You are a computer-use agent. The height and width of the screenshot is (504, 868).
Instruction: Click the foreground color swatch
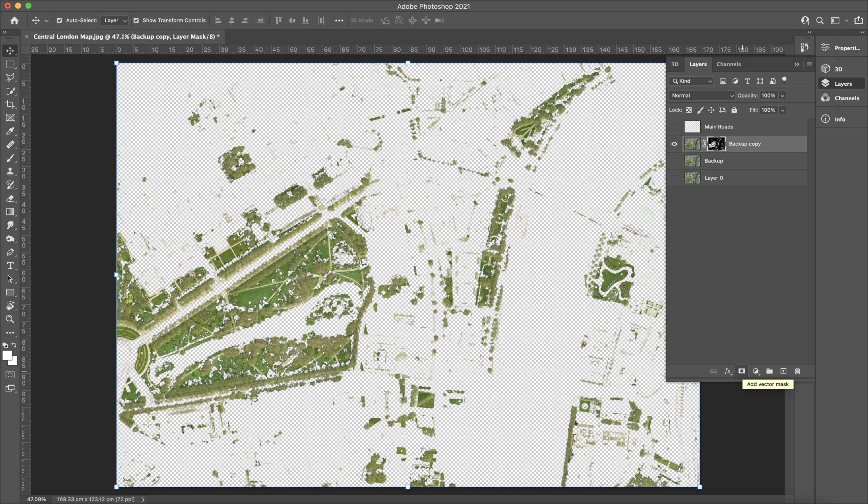(x=7, y=355)
